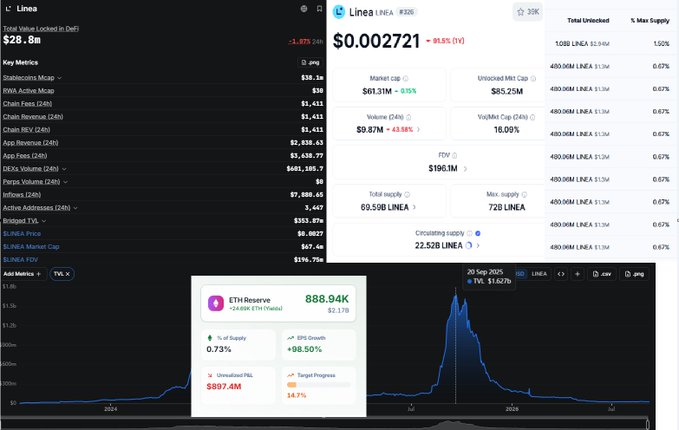Expand DEXs Volume (24h) row

pos(64,169)
